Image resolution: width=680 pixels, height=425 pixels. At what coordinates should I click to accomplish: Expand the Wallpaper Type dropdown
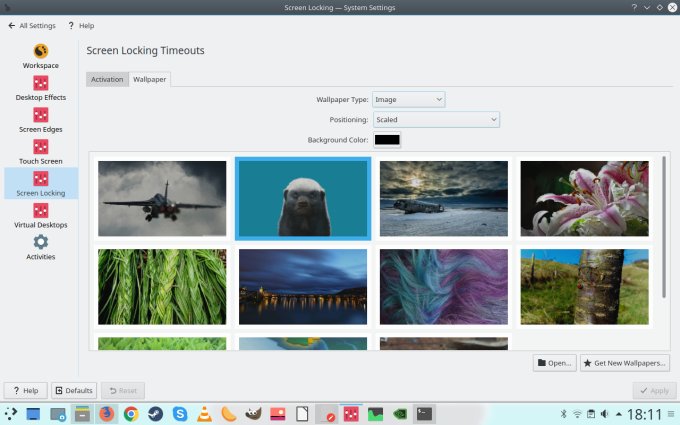tap(408, 99)
